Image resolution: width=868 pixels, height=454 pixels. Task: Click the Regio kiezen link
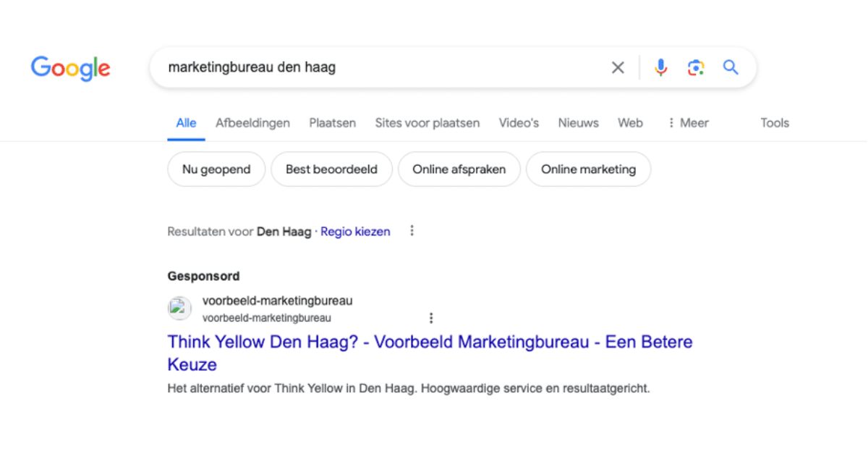pyautogui.click(x=355, y=232)
